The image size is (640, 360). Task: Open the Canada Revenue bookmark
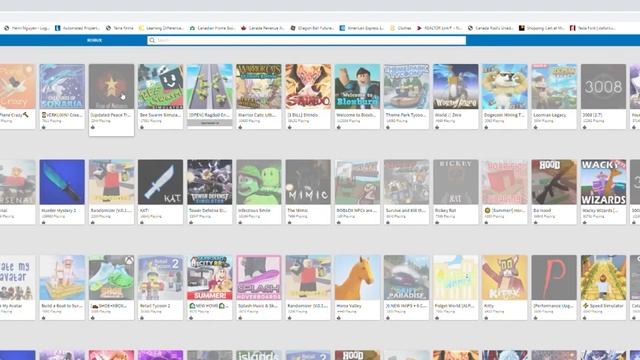tap(262, 28)
